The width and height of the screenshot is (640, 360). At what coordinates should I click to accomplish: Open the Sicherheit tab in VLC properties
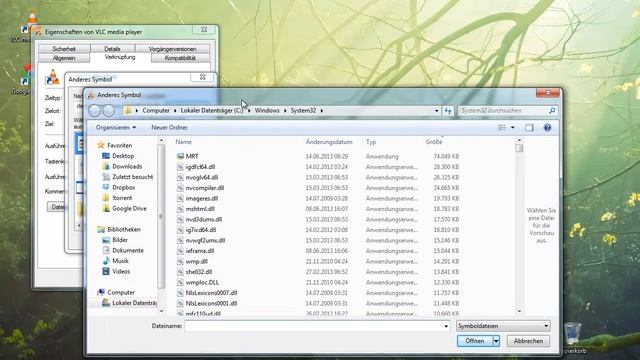64,49
